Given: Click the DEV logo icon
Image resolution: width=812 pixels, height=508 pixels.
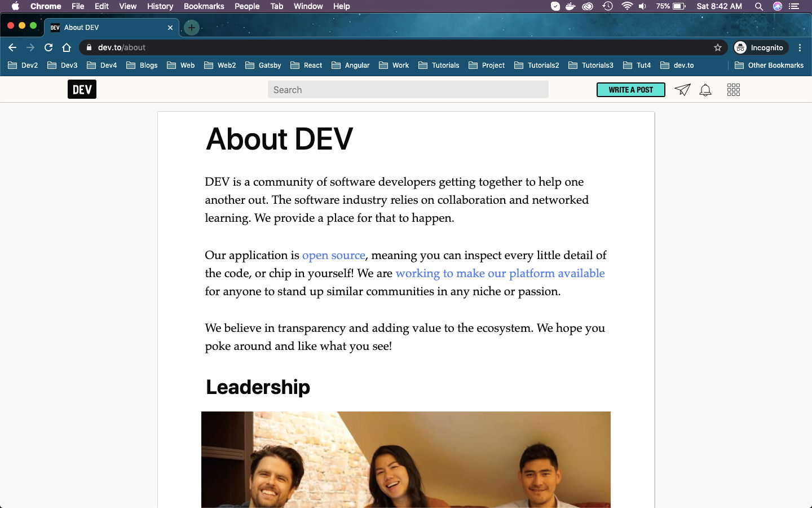Looking at the screenshot, I should tap(82, 89).
